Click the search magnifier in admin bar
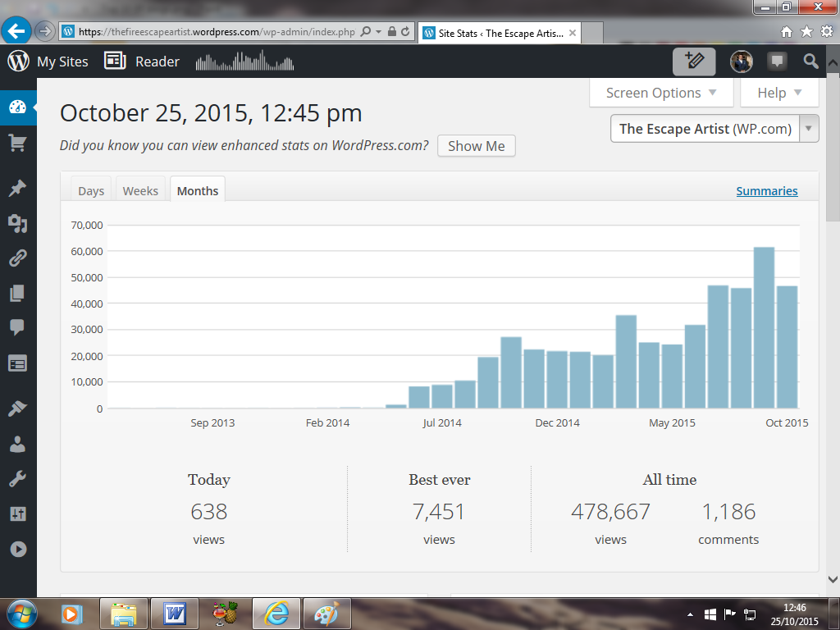The image size is (840, 630). pyautogui.click(x=810, y=62)
